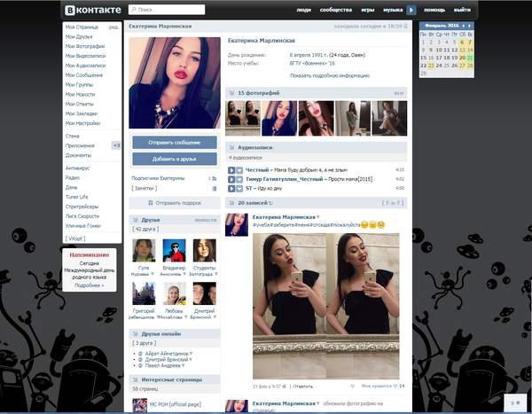532x414 pixels.
Task: Open the [ 42 друга ] friends count link
Action: [x=145, y=229]
